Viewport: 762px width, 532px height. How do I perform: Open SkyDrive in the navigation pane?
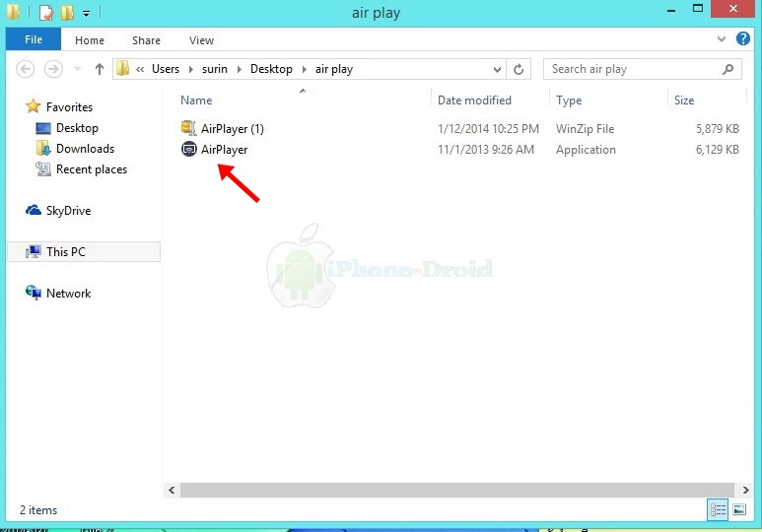[67, 211]
